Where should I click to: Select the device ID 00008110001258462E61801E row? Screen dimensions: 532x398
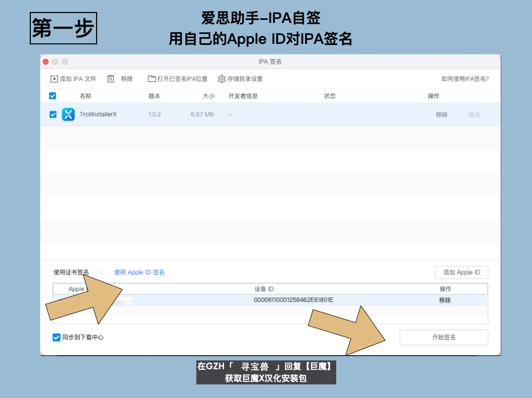(x=270, y=300)
